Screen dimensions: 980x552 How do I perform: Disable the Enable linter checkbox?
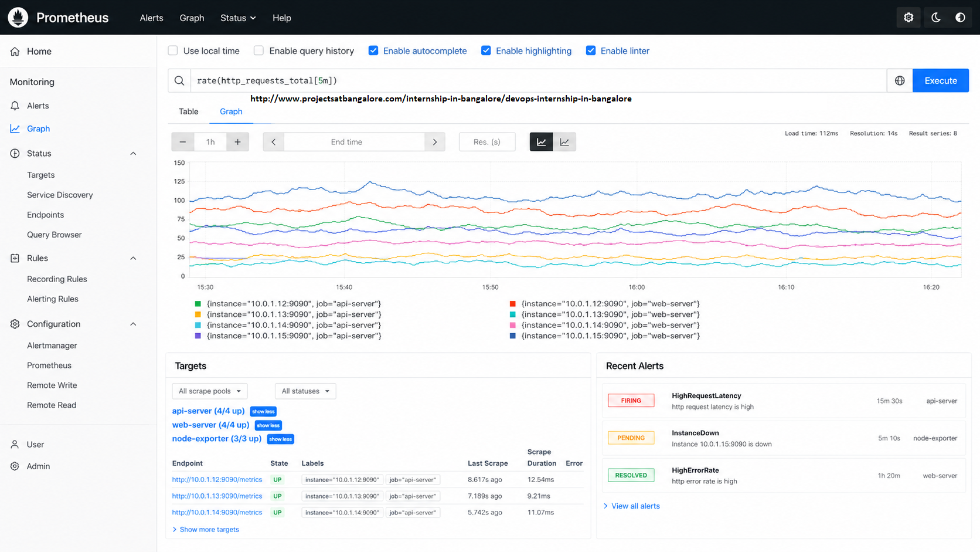pyautogui.click(x=591, y=50)
